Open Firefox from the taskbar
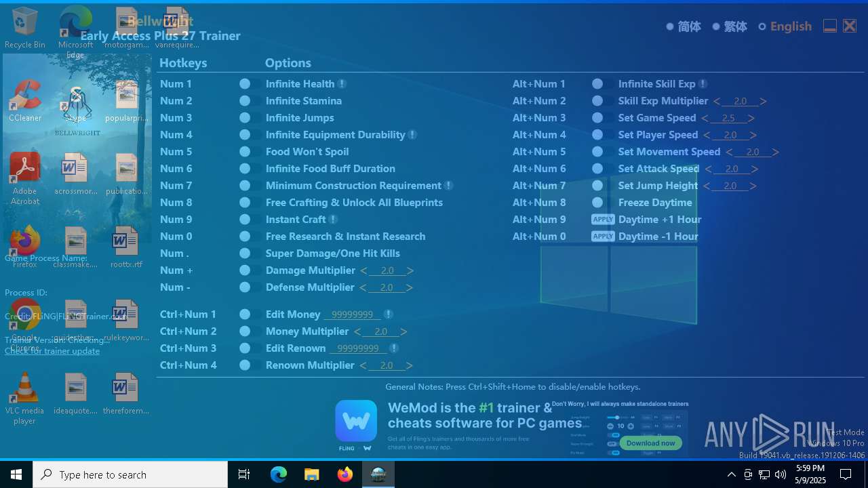Viewport: 868px width, 488px height. (x=345, y=474)
